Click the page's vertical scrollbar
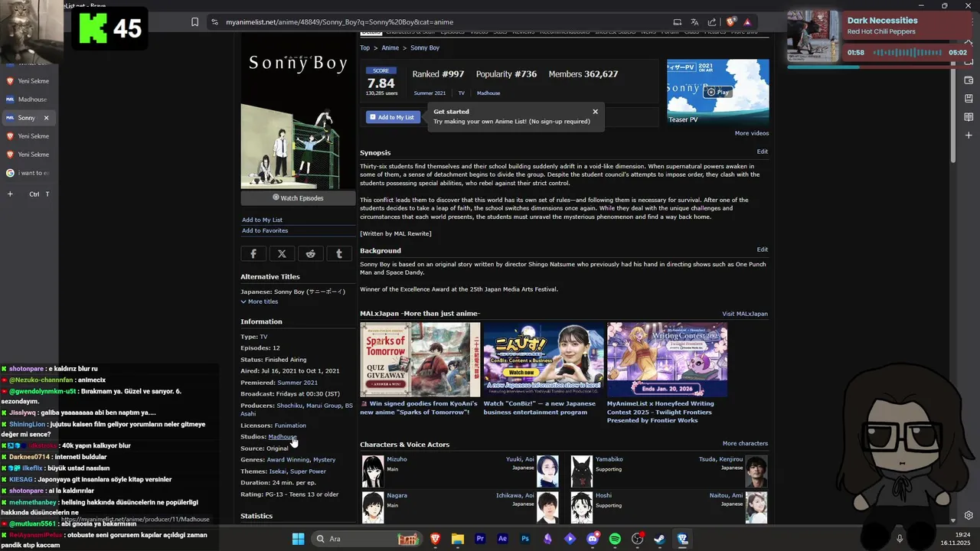980x551 pixels. pyautogui.click(x=953, y=99)
